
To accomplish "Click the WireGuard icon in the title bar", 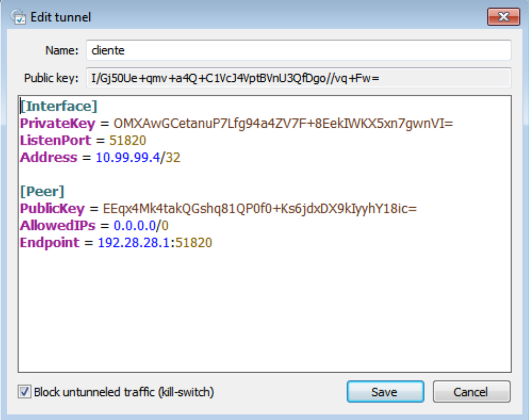I will coord(18,17).
